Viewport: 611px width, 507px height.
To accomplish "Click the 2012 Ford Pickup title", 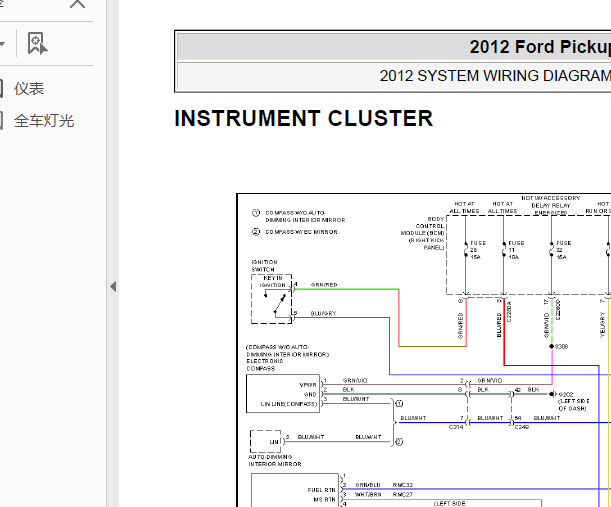I will click(x=540, y=47).
